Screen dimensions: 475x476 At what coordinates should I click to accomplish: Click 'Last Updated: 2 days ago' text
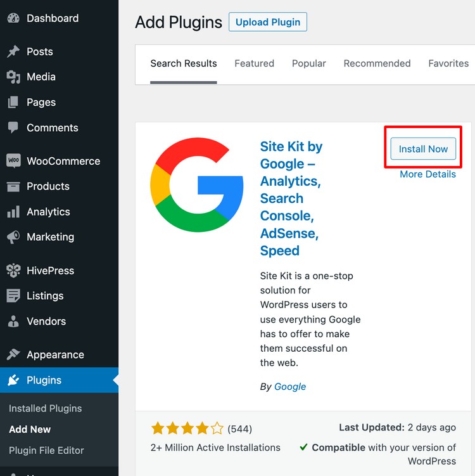[x=397, y=427]
